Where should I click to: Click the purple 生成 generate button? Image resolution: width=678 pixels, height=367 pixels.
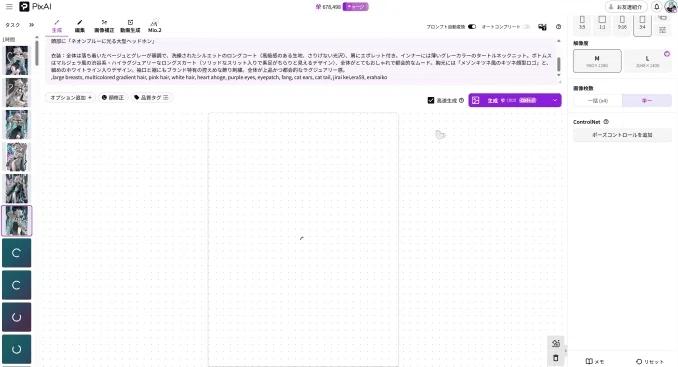point(508,100)
